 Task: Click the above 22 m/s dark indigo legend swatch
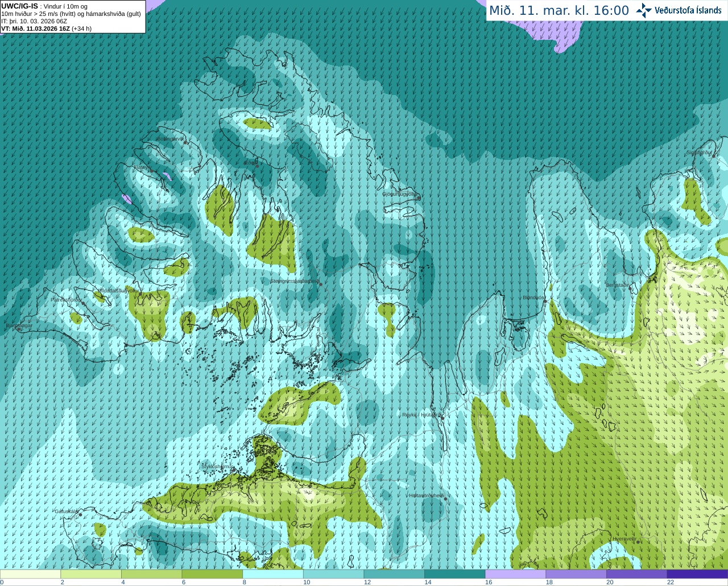(697, 574)
